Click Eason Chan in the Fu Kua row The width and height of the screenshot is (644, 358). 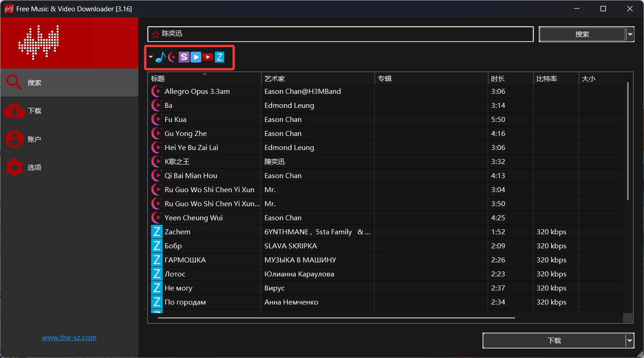click(x=283, y=120)
